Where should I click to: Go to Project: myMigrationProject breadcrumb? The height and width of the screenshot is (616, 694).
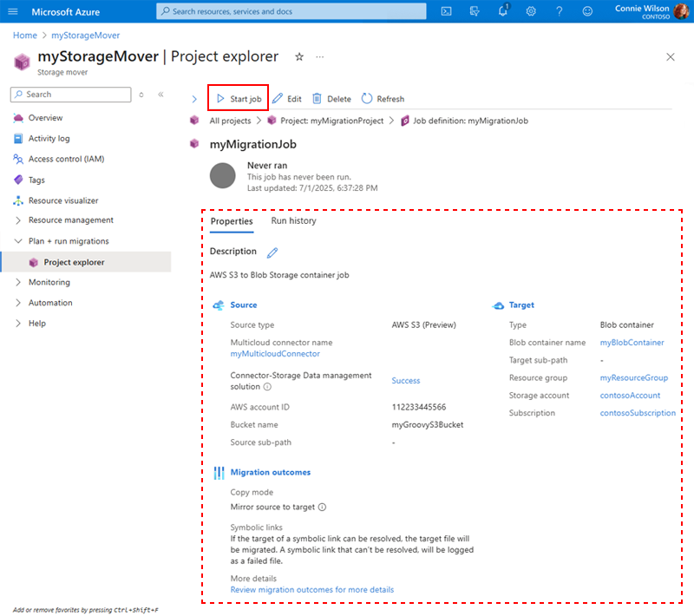click(332, 121)
